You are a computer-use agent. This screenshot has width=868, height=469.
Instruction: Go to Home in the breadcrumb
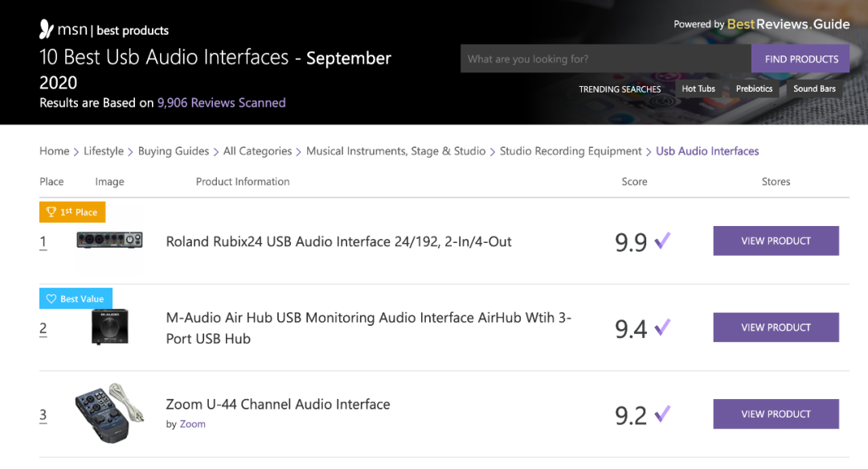[55, 150]
